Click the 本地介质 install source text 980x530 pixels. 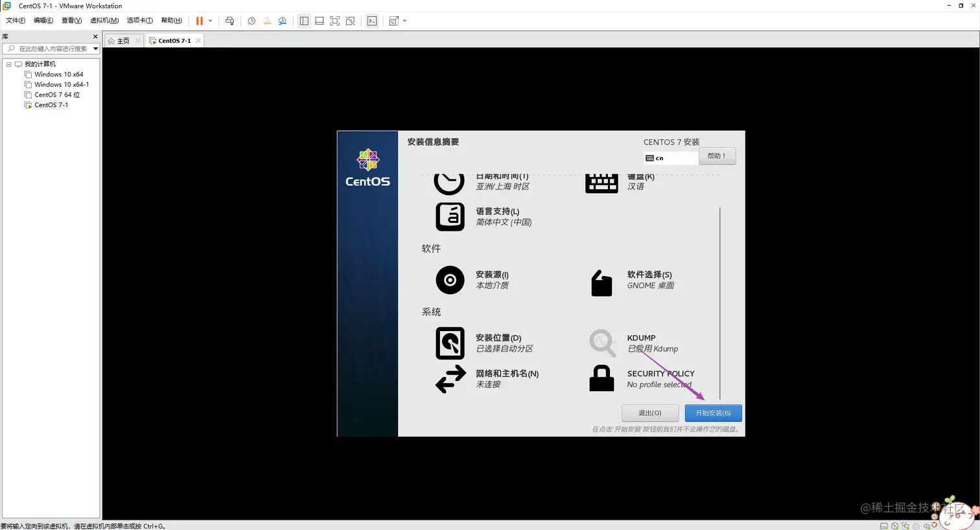coord(492,286)
